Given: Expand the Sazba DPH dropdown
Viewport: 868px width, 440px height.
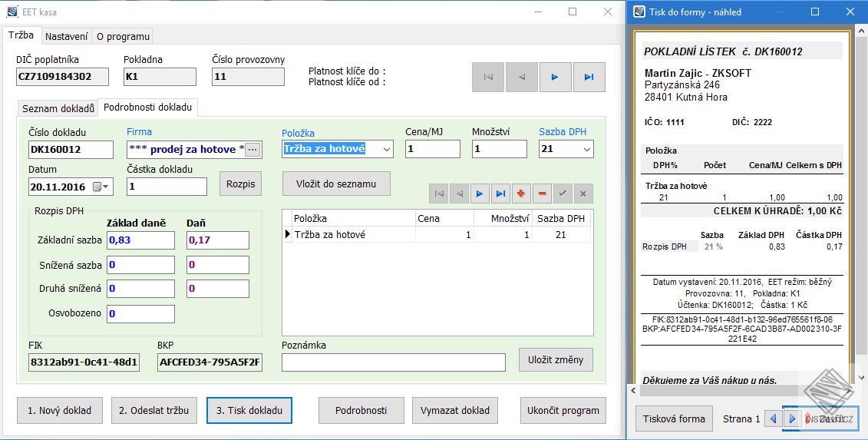Looking at the screenshot, I should (x=586, y=149).
